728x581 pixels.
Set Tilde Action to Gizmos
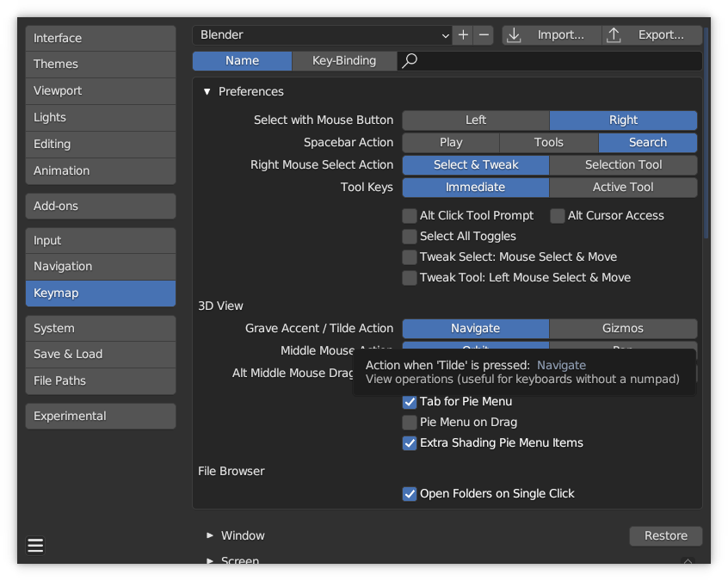624,328
